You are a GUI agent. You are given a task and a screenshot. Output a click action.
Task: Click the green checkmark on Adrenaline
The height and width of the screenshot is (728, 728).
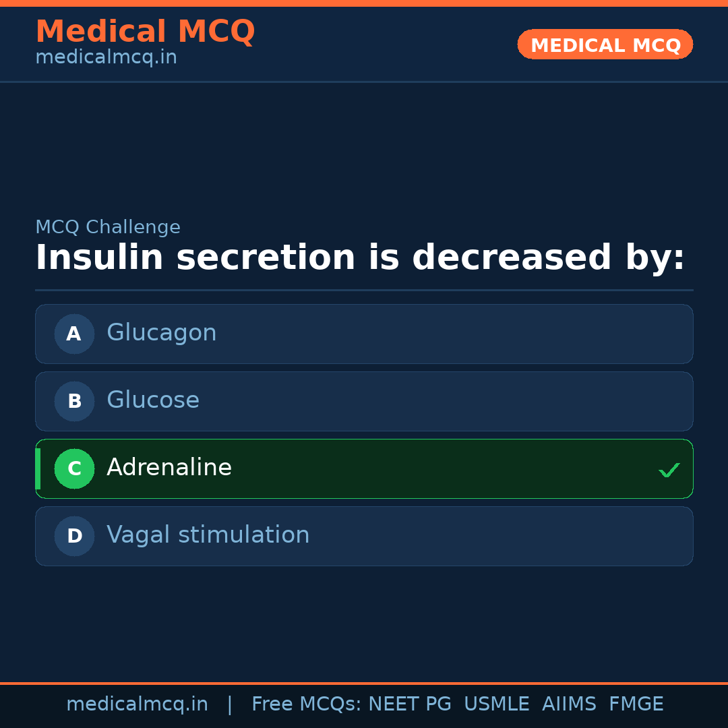coord(669,470)
